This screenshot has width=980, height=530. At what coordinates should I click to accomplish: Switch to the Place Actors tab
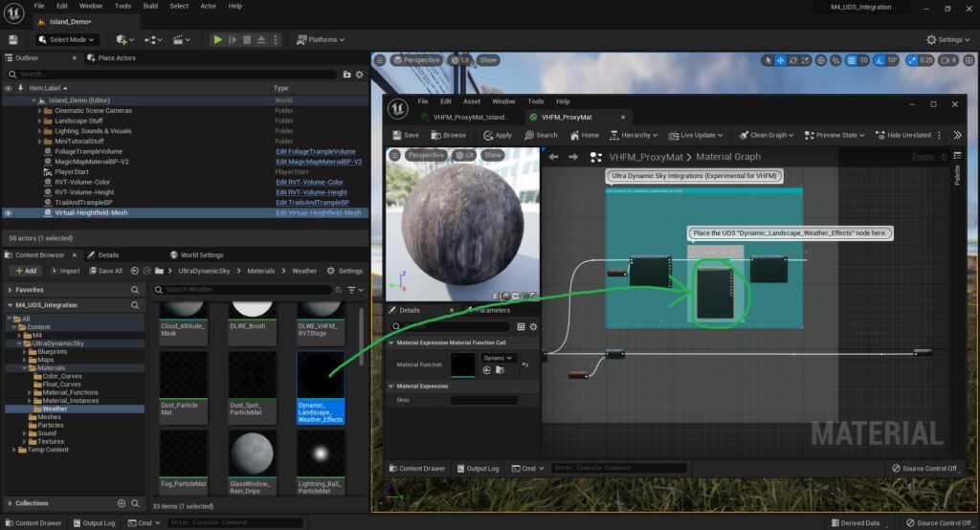(111, 57)
